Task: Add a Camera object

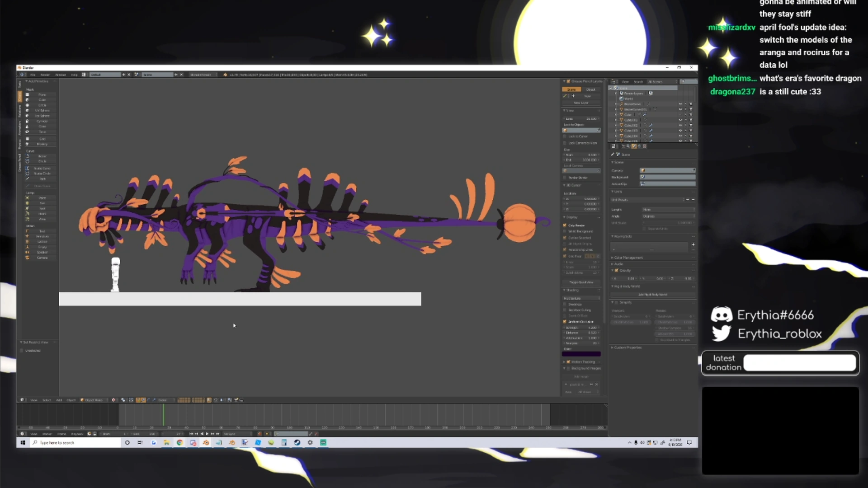Action: pyautogui.click(x=42, y=258)
